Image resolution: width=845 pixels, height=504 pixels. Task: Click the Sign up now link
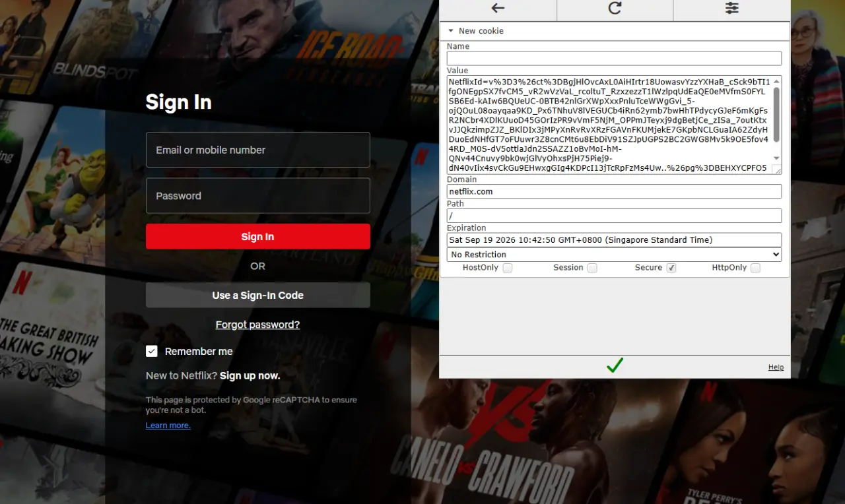click(x=250, y=375)
